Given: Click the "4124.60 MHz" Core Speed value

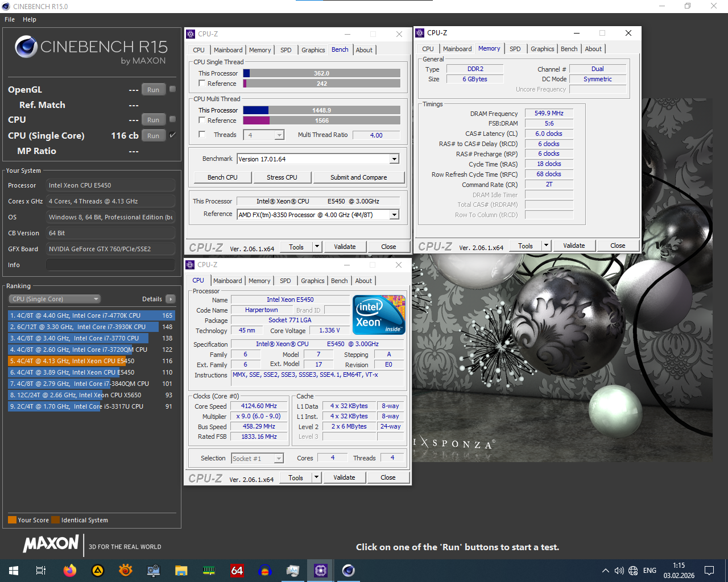Looking at the screenshot, I should click(259, 406).
